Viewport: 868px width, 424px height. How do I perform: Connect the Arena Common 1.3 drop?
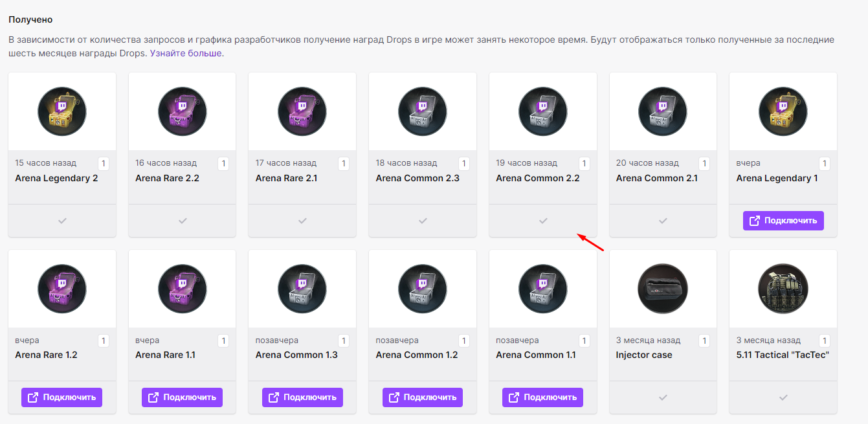(x=302, y=397)
